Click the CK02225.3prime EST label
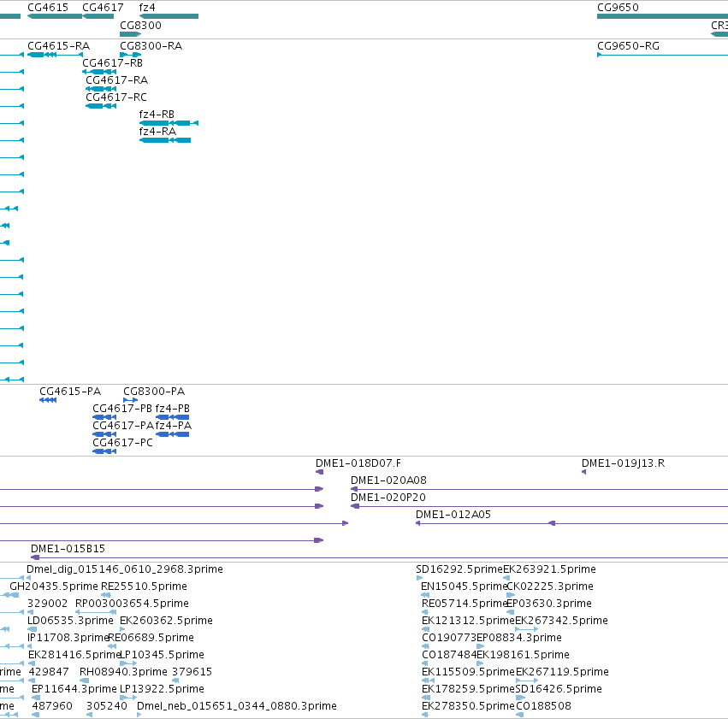Screen dimensions: 728x719 [x=550, y=586]
